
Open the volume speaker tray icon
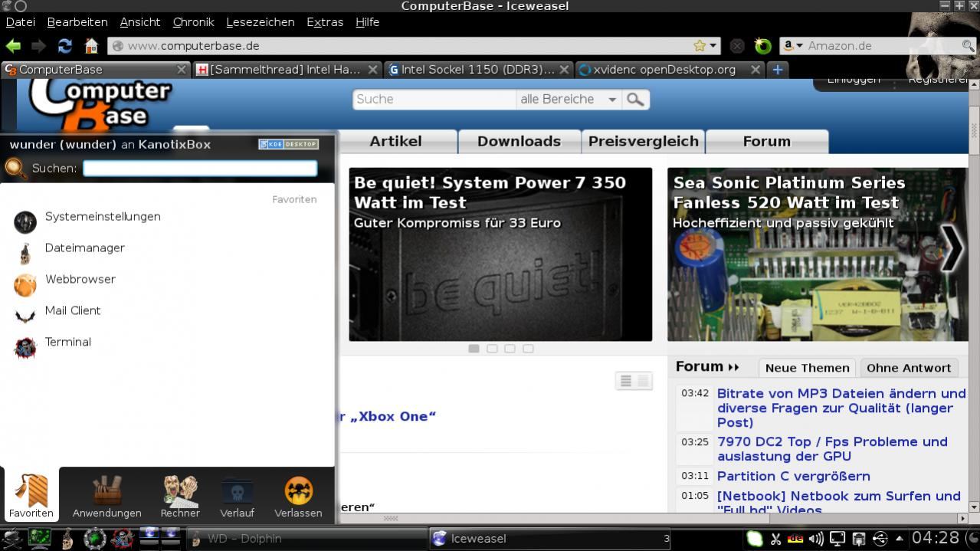(816, 539)
